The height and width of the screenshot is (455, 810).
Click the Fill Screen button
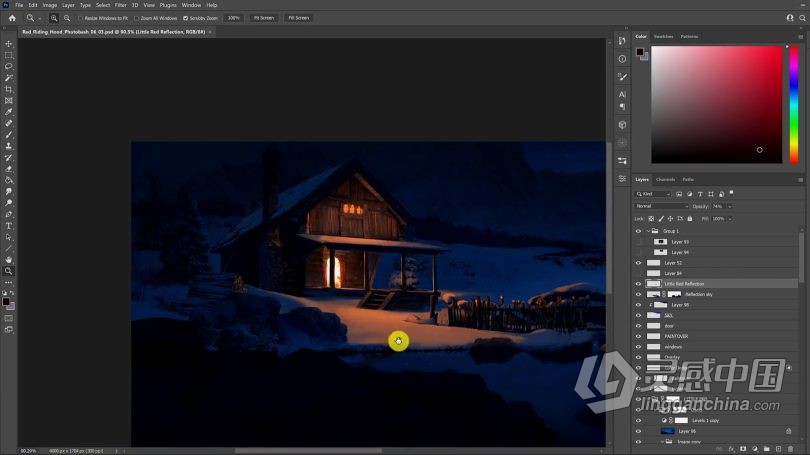[299, 18]
